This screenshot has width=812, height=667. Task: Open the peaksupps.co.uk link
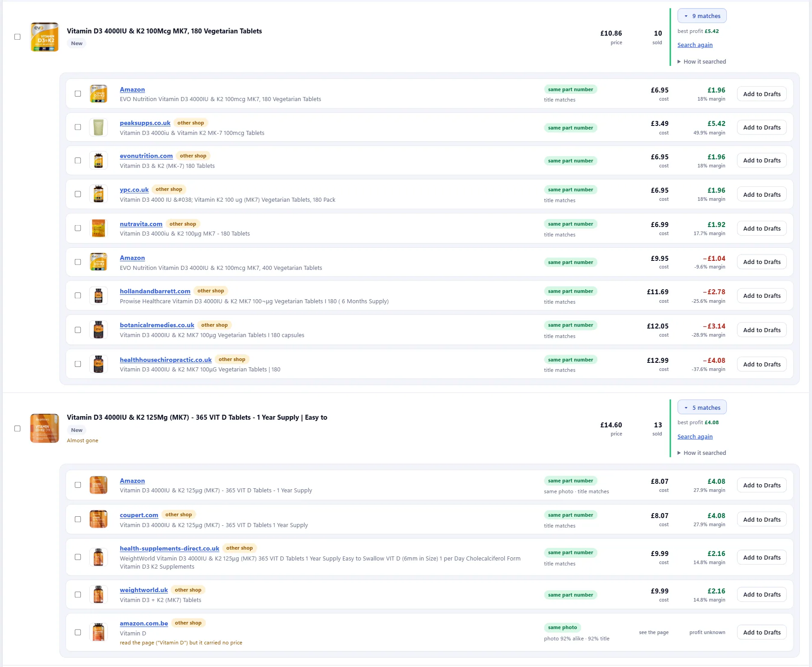(145, 123)
